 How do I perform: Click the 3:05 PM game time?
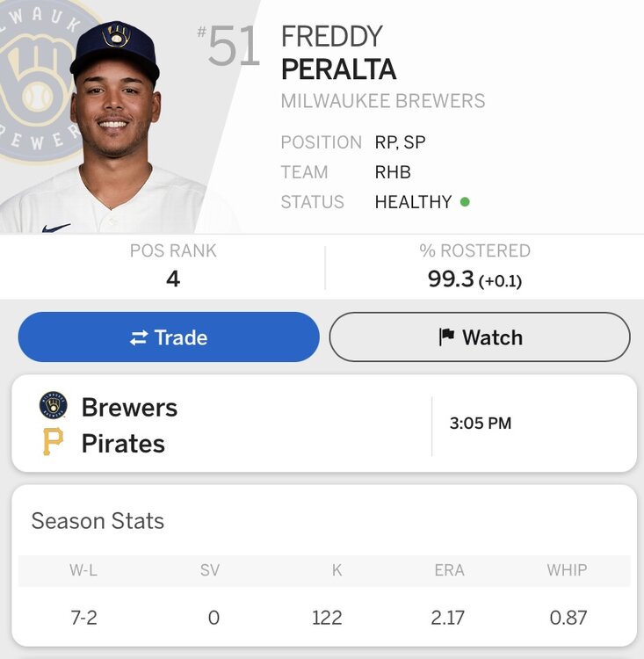480,424
